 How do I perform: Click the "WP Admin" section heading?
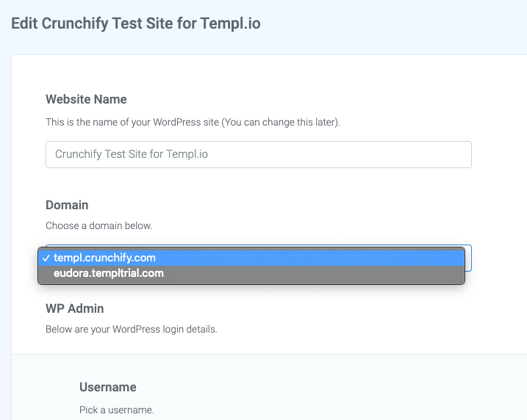pyautogui.click(x=74, y=308)
